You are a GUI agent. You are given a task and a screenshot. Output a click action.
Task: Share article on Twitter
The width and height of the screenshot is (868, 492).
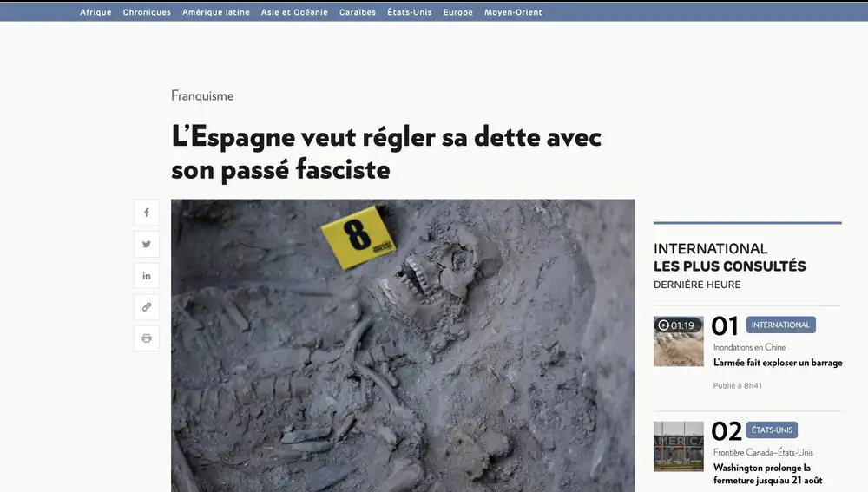point(147,245)
